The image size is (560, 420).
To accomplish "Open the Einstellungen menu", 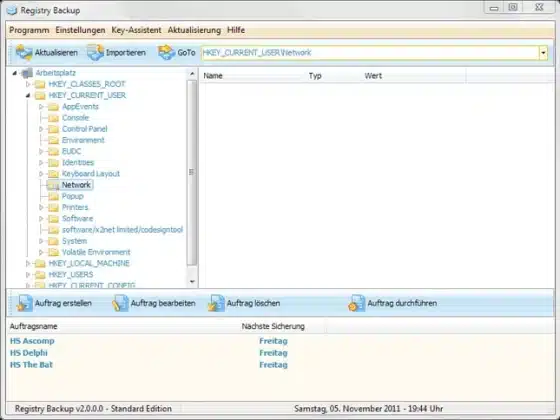I will (x=80, y=30).
